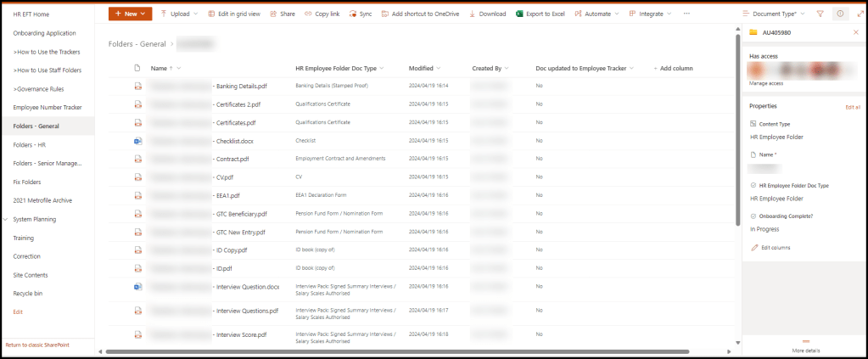This screenshot has height=359, width=868.
Task: Expand the content area to full screen
Action: pos(860,14)
